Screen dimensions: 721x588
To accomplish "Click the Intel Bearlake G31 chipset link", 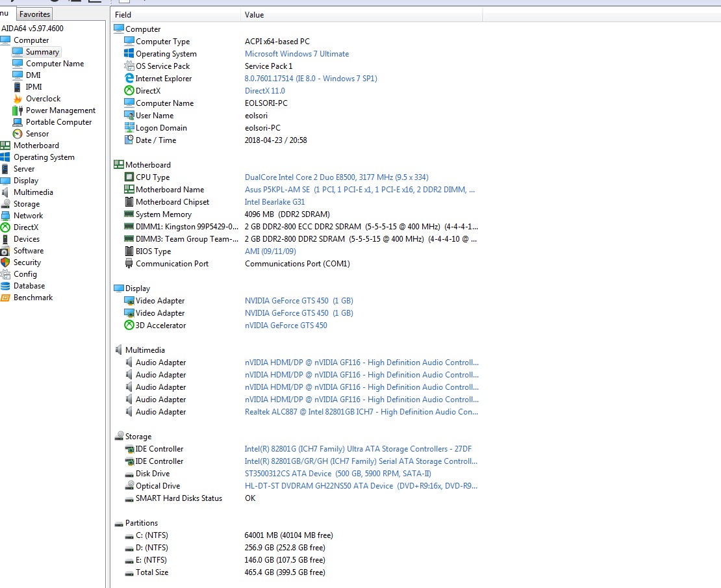I will pos(275,201).
